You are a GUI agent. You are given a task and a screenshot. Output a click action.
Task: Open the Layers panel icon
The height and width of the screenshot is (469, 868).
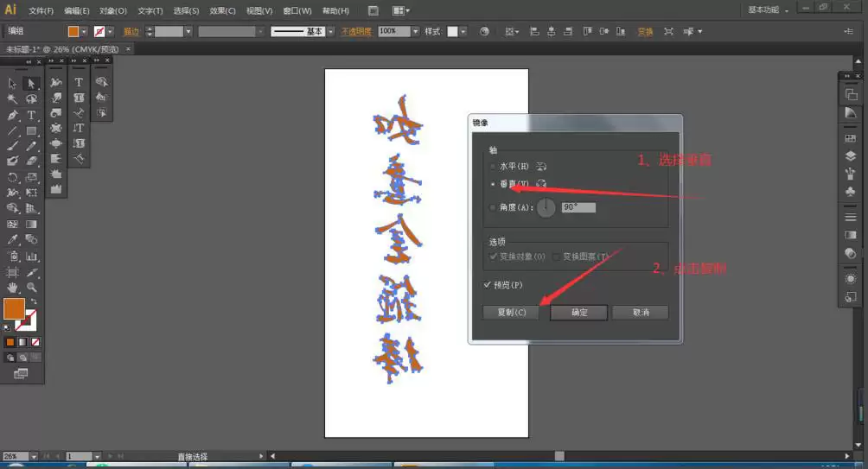pyautogui.click(x=851, y=156)
